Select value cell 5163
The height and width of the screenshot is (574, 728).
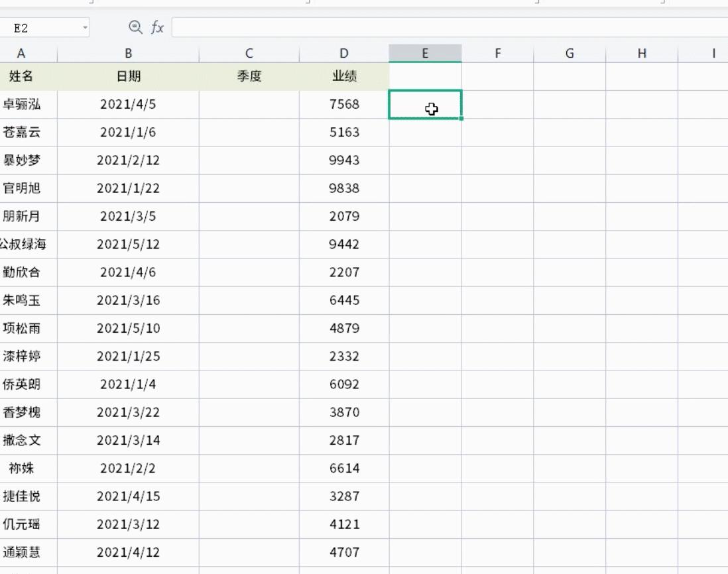click(344, 133)
